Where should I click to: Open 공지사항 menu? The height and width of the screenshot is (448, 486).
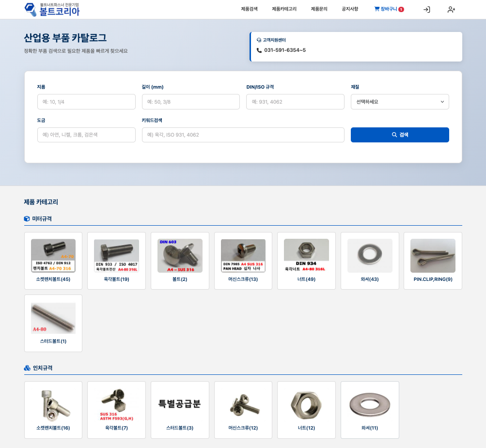(x=350, y=9)
